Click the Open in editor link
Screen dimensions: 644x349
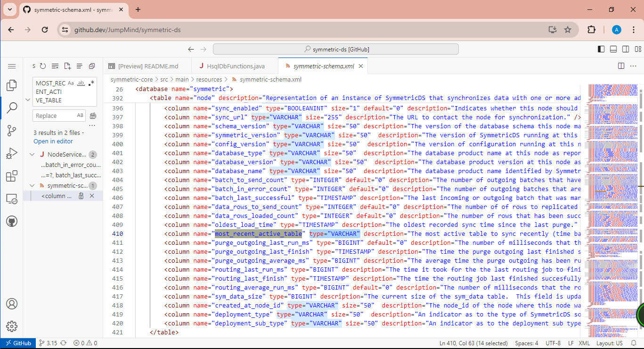[x=53, y=141]
